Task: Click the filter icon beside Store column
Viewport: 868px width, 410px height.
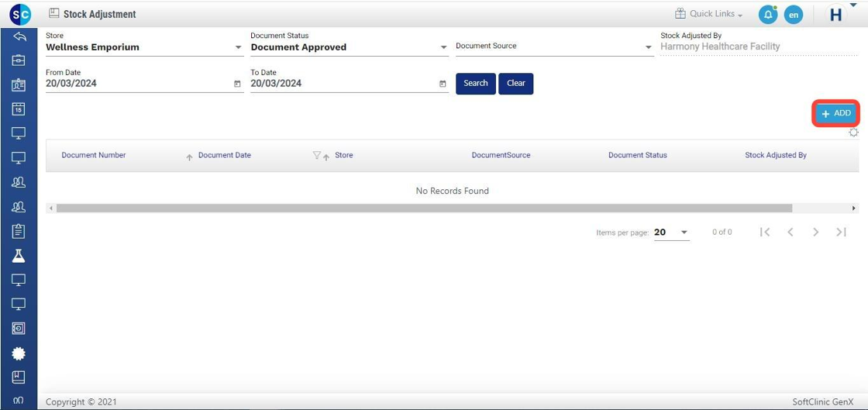Action: click(x=316, y=156)
